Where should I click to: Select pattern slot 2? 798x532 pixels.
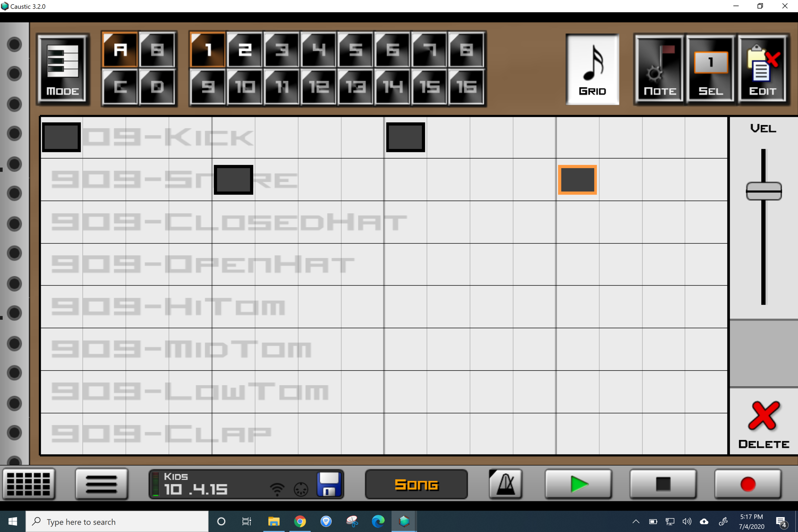pos(245,50)
